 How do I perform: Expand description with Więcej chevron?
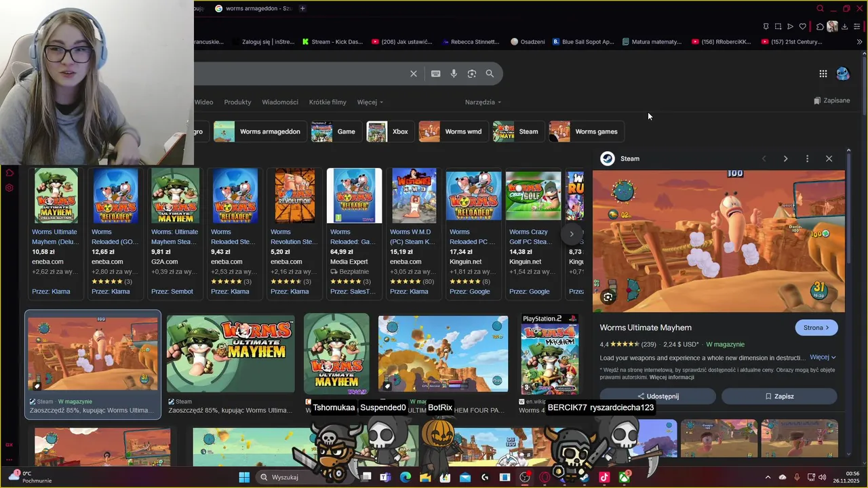823,357
